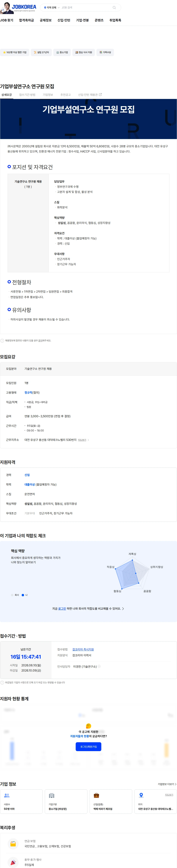Open the 지도보기 link next to work address
The height and width of the screenshot is (868, 177).
click(x=82, y=440)
